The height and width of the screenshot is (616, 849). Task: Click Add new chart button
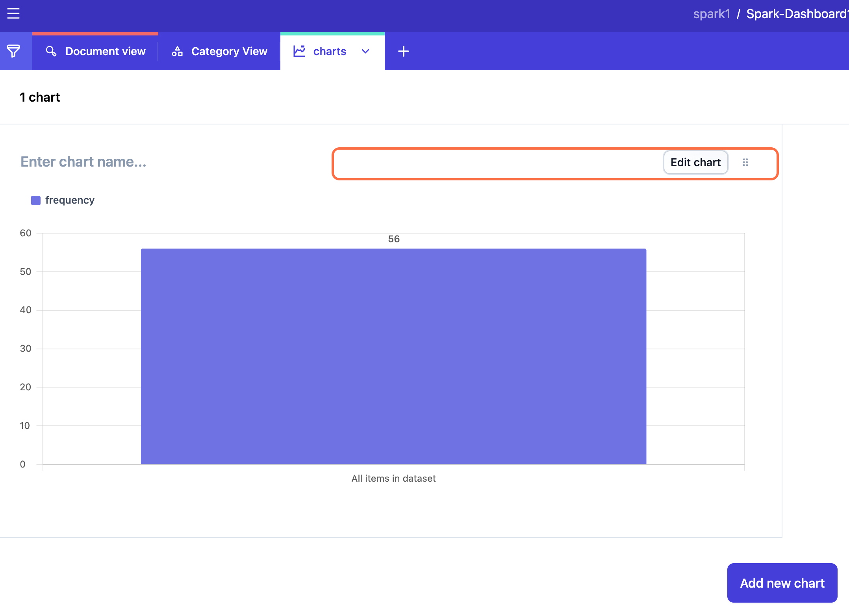coord(782,583)
